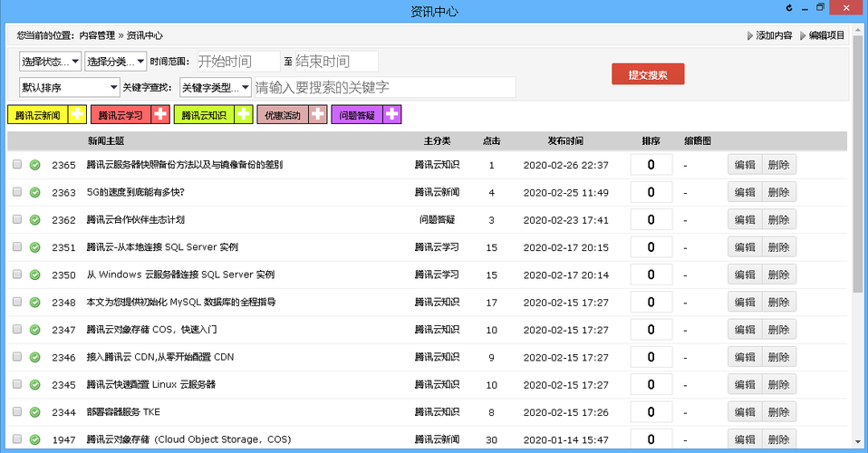Click the 新闻主题 column header
The image size is (868, 453).
tap(106, 141)
